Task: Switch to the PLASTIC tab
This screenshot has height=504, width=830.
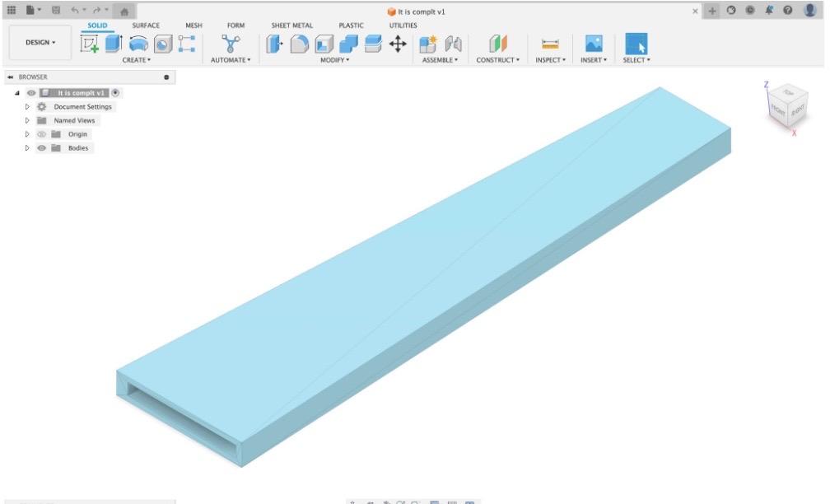Action: 351,26
